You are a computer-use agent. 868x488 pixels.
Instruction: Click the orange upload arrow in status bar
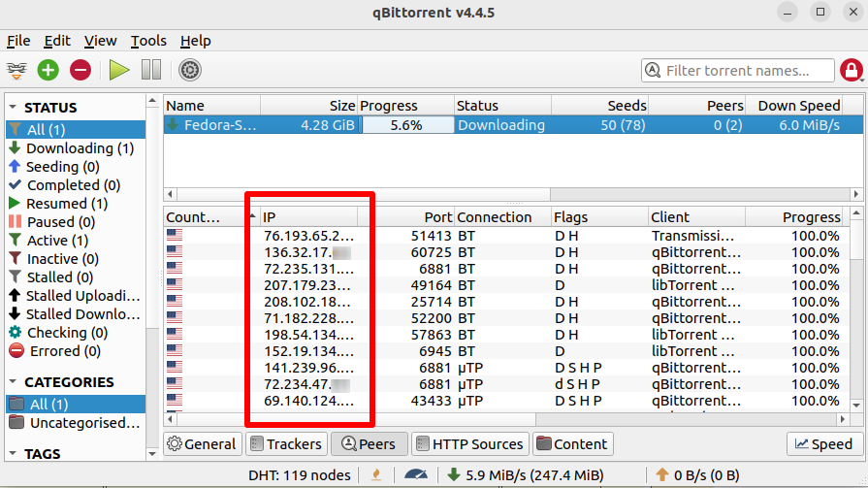coord(661,474)
